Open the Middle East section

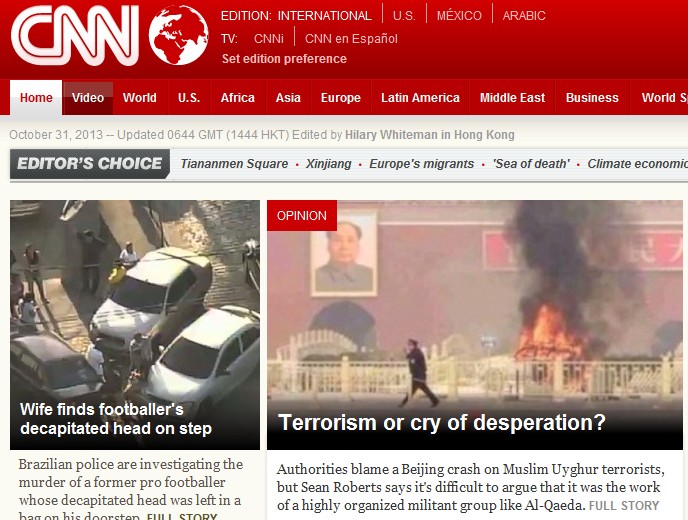(x=512, y=97)
